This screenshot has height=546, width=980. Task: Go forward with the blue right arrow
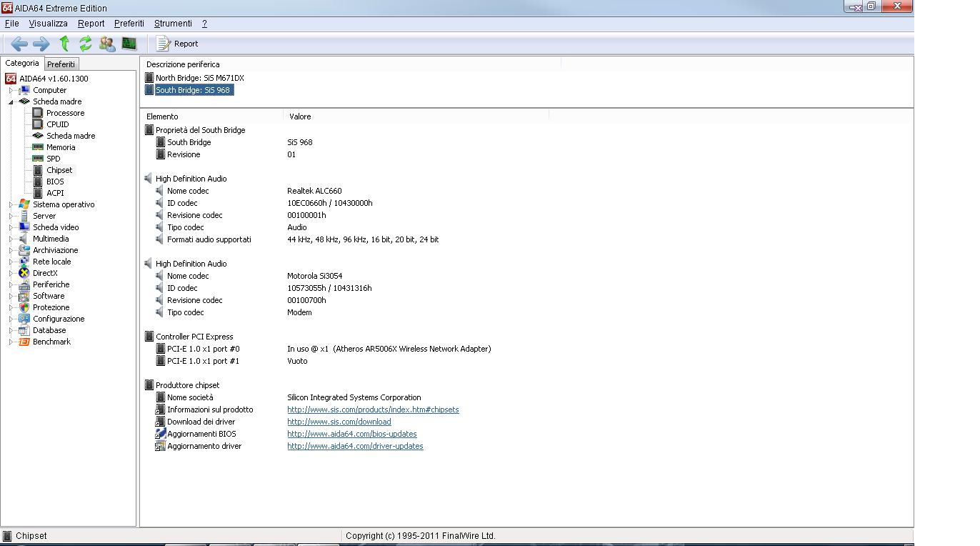pyautogui.click(x=41, y=44)
